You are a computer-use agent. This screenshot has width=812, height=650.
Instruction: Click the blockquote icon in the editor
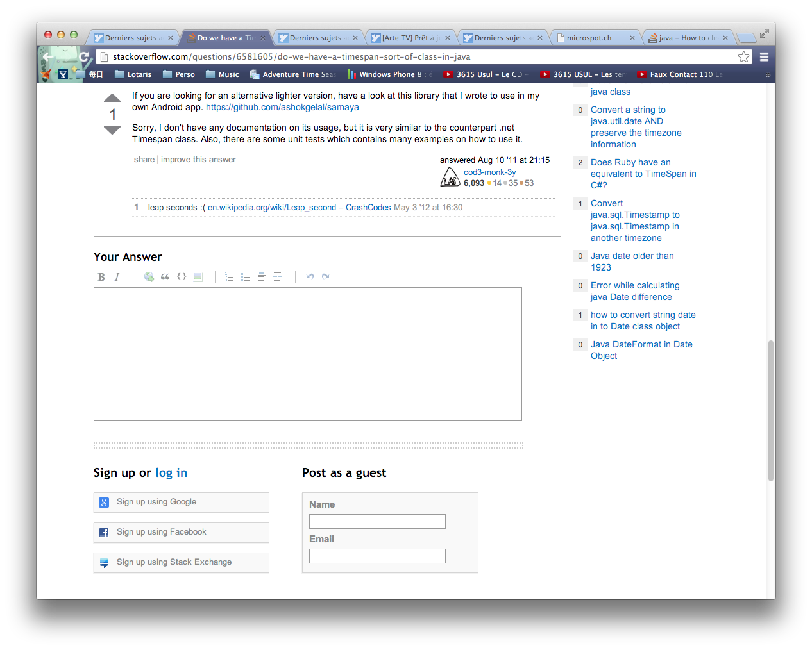[165, 277]
